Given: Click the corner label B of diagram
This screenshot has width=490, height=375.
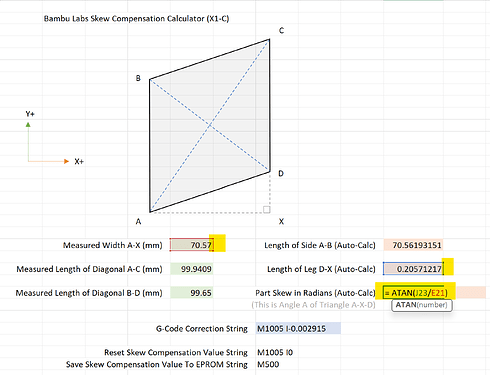Looking at the screenshot, I should pos(138,78).
